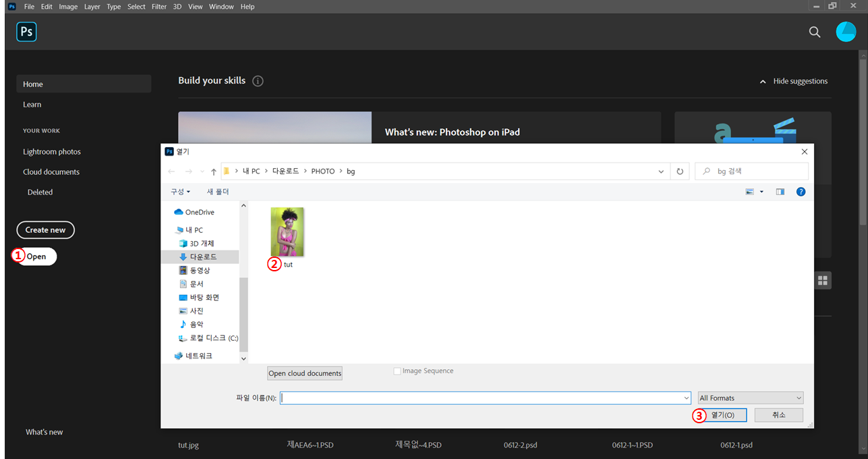Select 네트워크 in navigation pane
868x459 pixels.
click(x=193, y=356)
